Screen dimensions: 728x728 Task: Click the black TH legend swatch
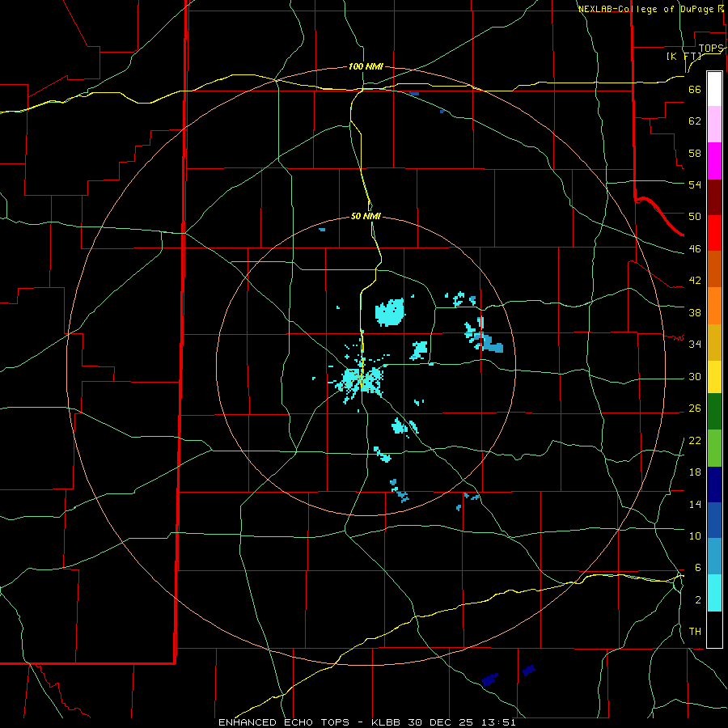click(714, 629)
